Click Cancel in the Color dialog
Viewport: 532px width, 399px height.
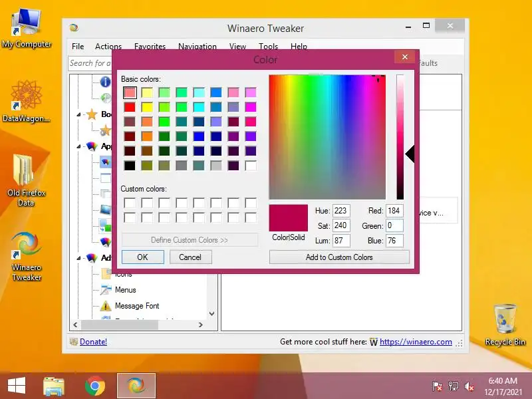[190, 257]
